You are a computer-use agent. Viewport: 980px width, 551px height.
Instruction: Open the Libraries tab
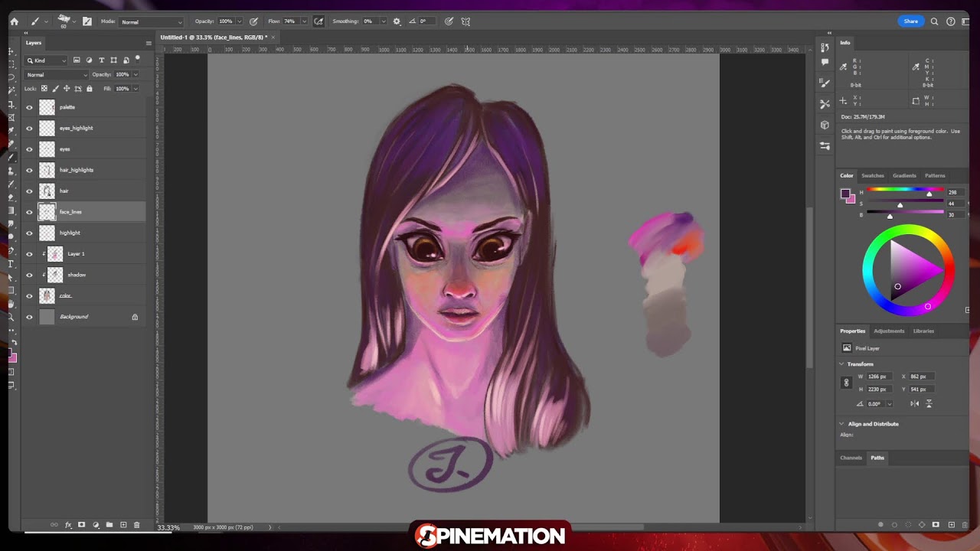(923, 331)
